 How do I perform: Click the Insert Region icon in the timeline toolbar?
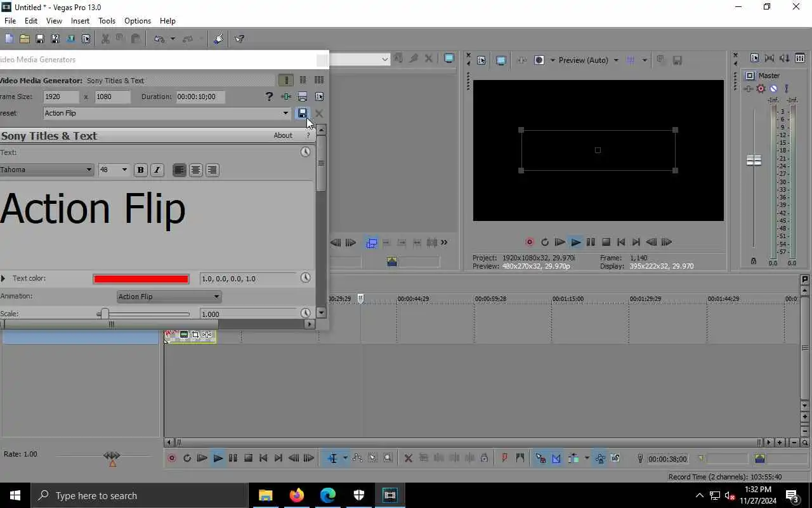(520, 458)
